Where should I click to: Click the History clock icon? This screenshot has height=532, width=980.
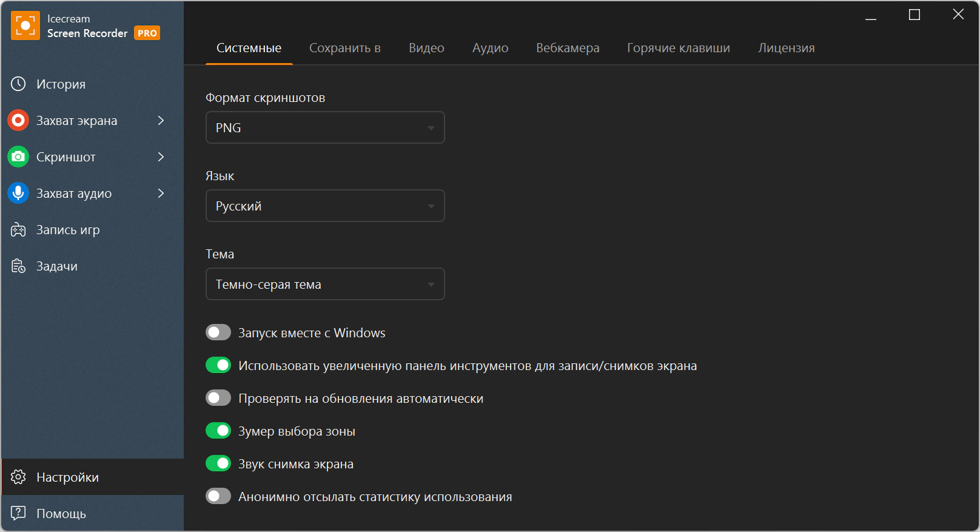click(x=18, y=84)
